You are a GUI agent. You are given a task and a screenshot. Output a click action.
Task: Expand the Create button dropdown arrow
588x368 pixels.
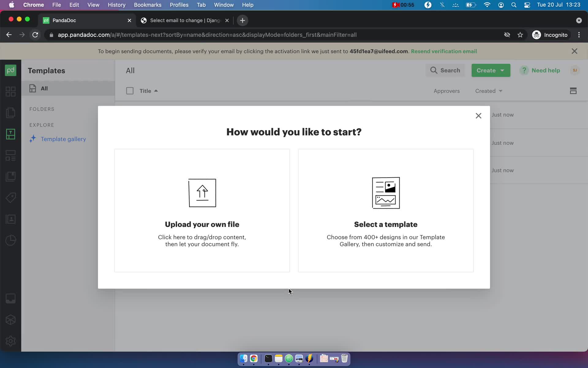pos(502,70)
